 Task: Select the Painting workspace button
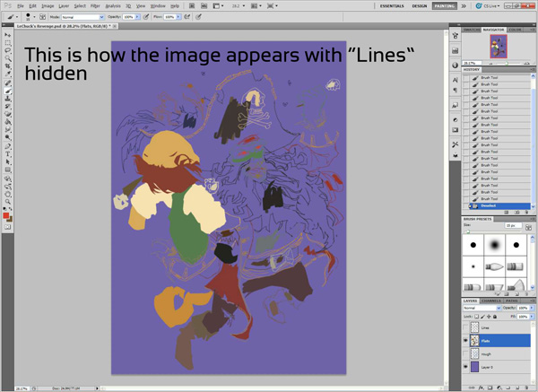click(445, 6)
